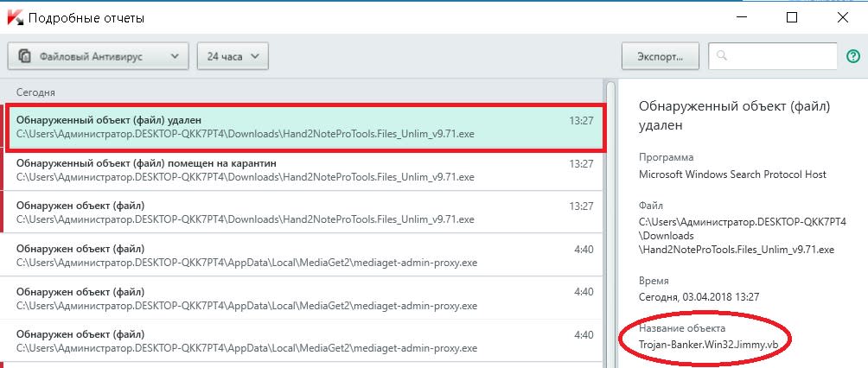This screenshot has width=868, height=368.
Task: Close the Подробные отчеты window
Action: coord(843,17)
